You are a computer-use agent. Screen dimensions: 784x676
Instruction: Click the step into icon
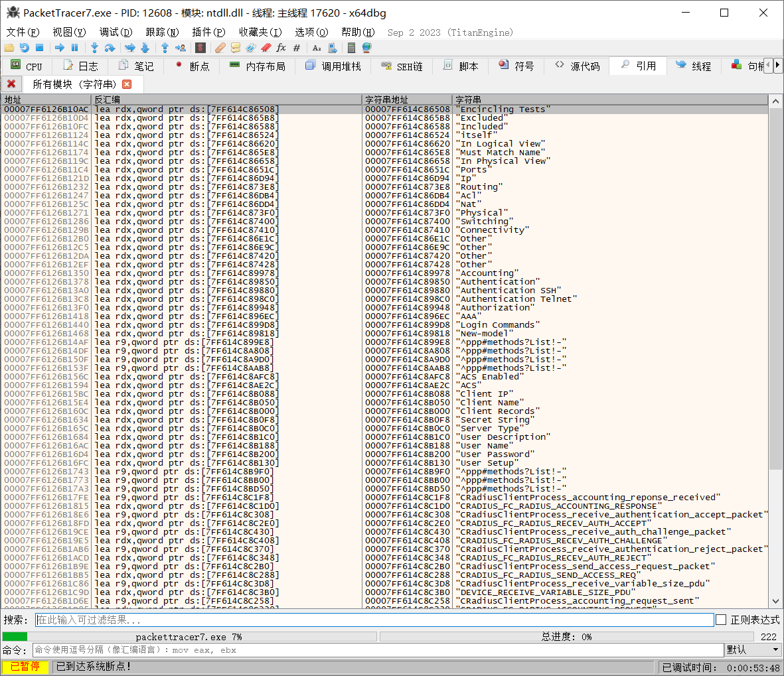[x=94, y=48]
